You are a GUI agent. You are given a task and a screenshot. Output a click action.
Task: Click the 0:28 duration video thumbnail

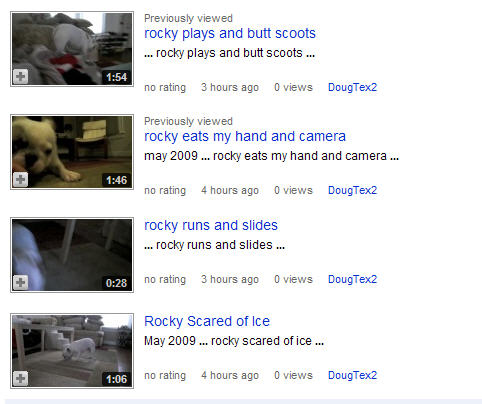point(72,255)
